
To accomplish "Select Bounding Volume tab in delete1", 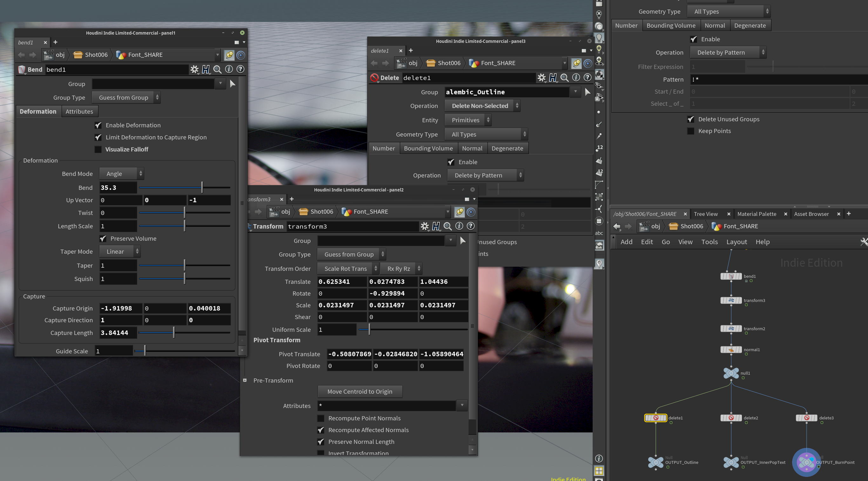I will pyautogui.click(x=428, y=148).
